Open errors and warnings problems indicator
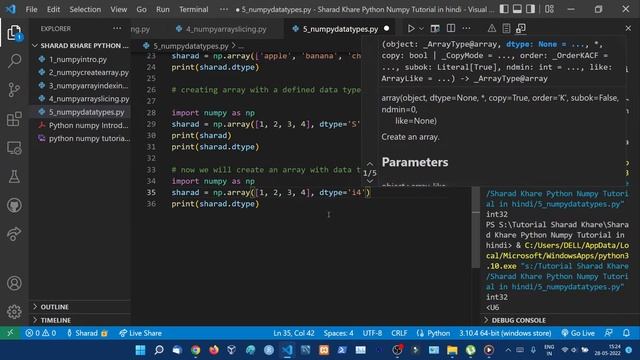640x360 pixels. pos(40,333)
